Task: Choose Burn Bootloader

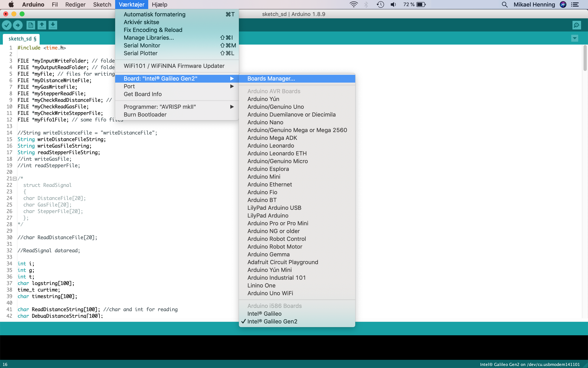Action: point(177,115)
